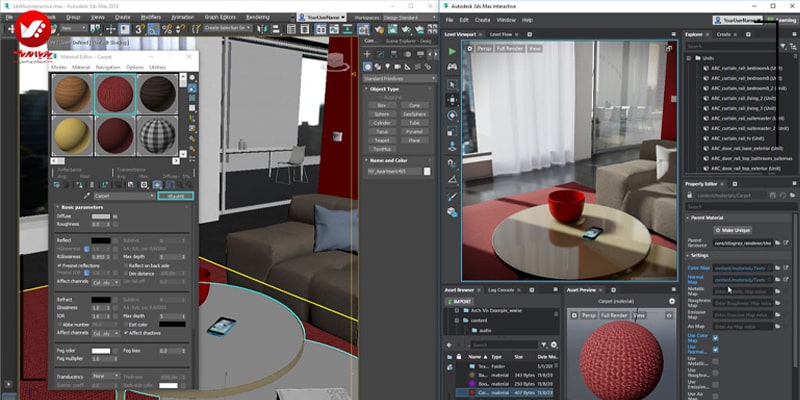800x400 pixels.
Task: Switch to the Log Console tab
Action: pos(501,290)
